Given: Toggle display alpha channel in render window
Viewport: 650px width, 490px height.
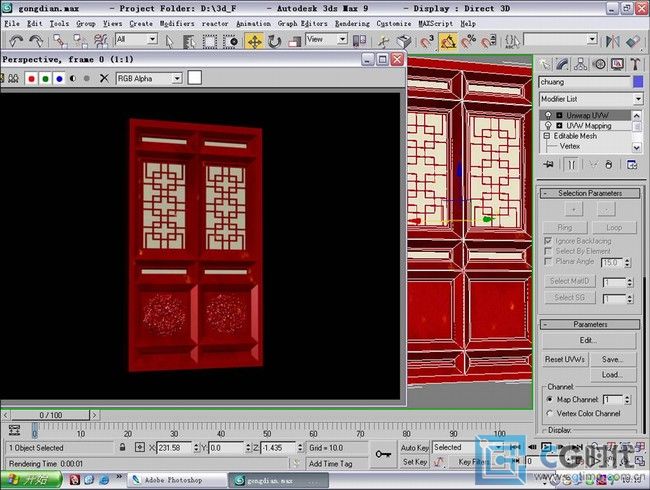Looking at the screenshot, I should pyautogui.click(x=73, y=78).
